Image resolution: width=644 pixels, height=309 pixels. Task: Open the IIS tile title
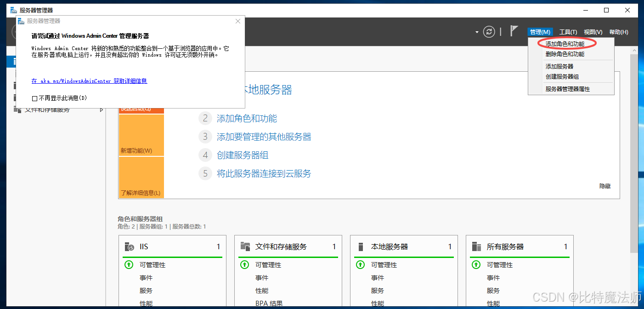[x=144, y=247]
